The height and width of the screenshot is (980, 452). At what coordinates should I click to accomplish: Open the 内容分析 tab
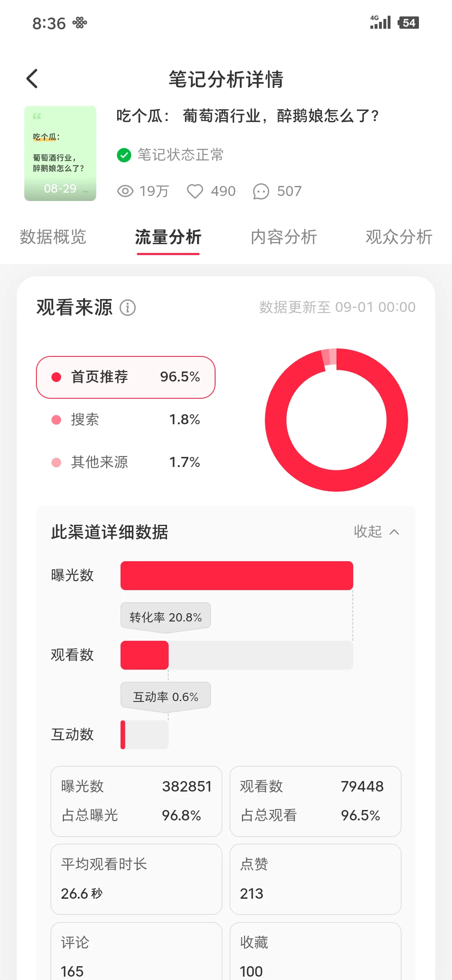point(284,237)
